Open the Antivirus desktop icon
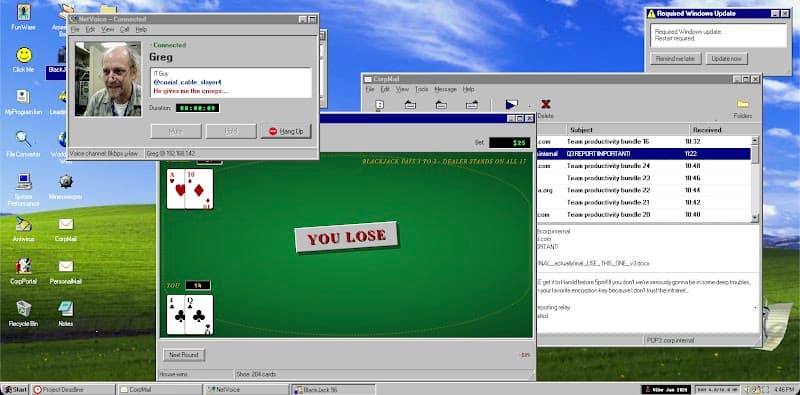Image resolution: width=800 pixels, height=395 pixels. pos(23,229)
